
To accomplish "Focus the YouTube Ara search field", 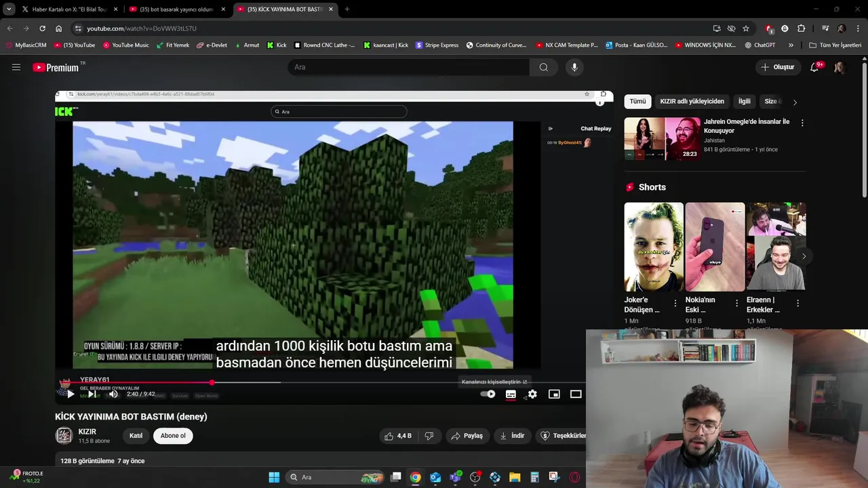I will pyautogui.click(x=409, y=67).
